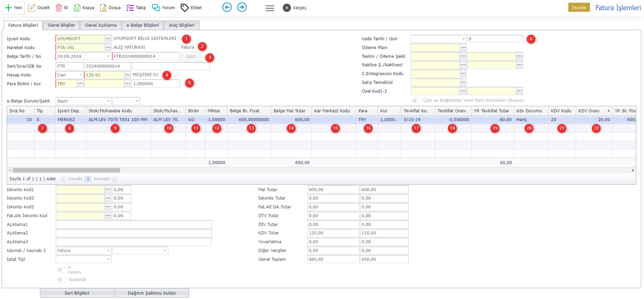Open Hareket Kodu lookup ellipsis button
This screenshot has width=644, height=299.
tap(108, 48)
